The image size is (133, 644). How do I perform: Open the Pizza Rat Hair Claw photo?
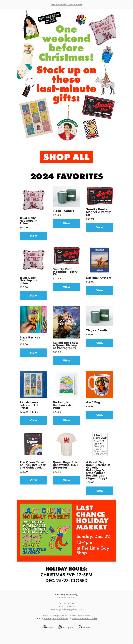33,320
